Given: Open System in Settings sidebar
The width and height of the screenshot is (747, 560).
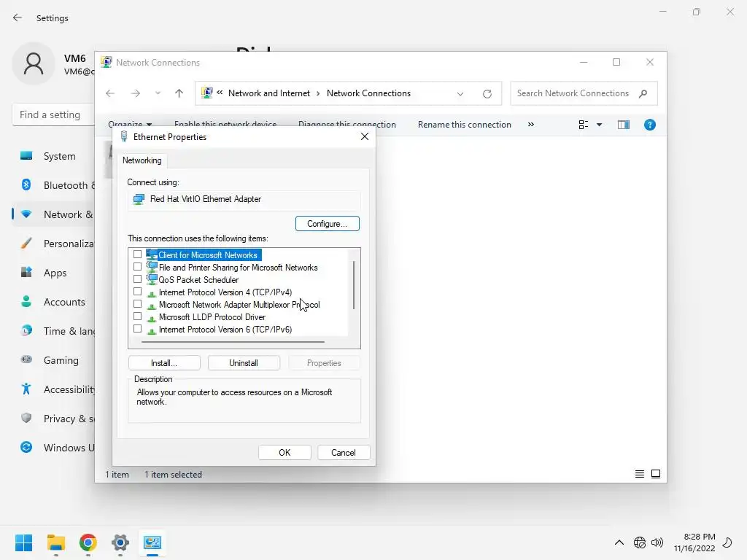Looking at the screenshot, I should 53,156.
